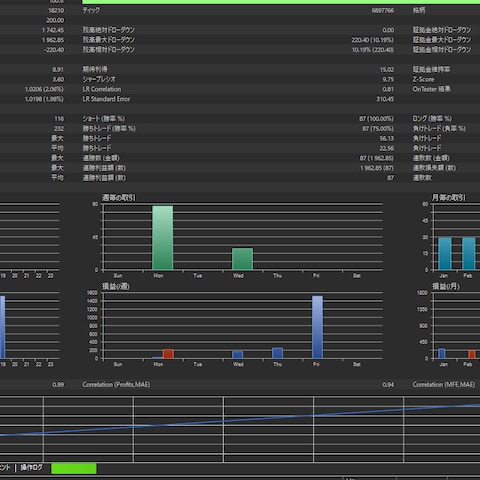Screen dimensions: 480x480
Task: Select the 負けトレード (負率 %) label
Action: click(x=439, y=129)
